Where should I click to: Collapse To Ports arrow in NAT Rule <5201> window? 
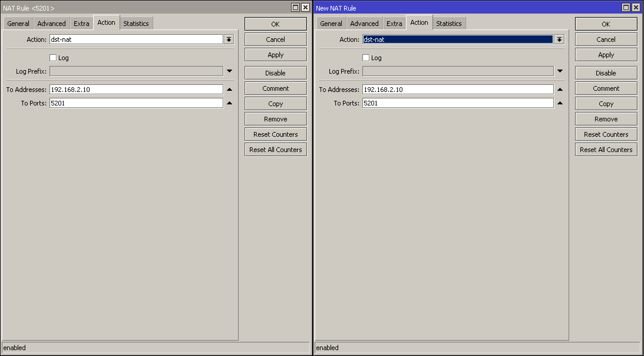click(229, 103)
